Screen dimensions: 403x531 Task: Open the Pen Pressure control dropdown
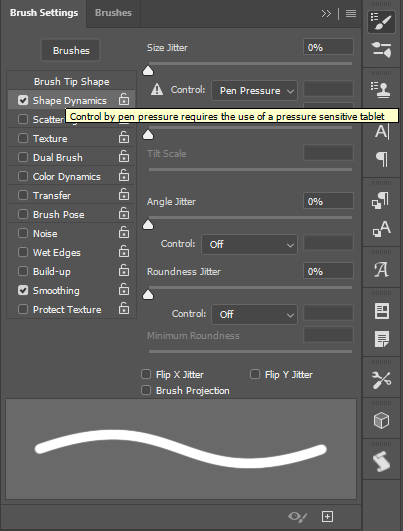coord(254,90)
